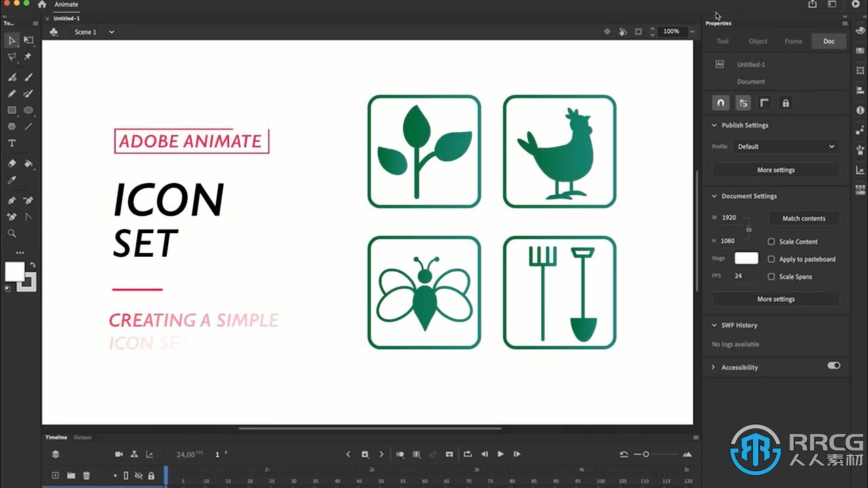Pick the Asset Warp pin tool
The height and width of the screenshot is (488, 868).
point(28,57)
